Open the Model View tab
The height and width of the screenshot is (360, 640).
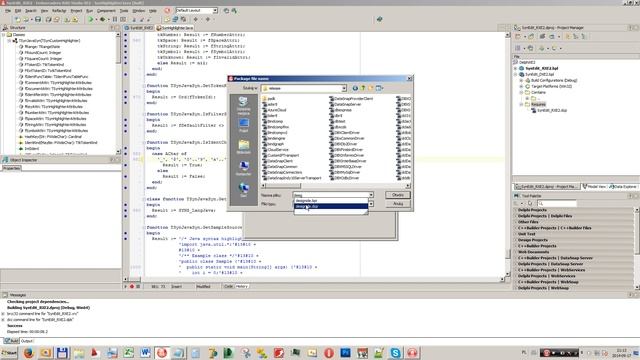(594, 187)
